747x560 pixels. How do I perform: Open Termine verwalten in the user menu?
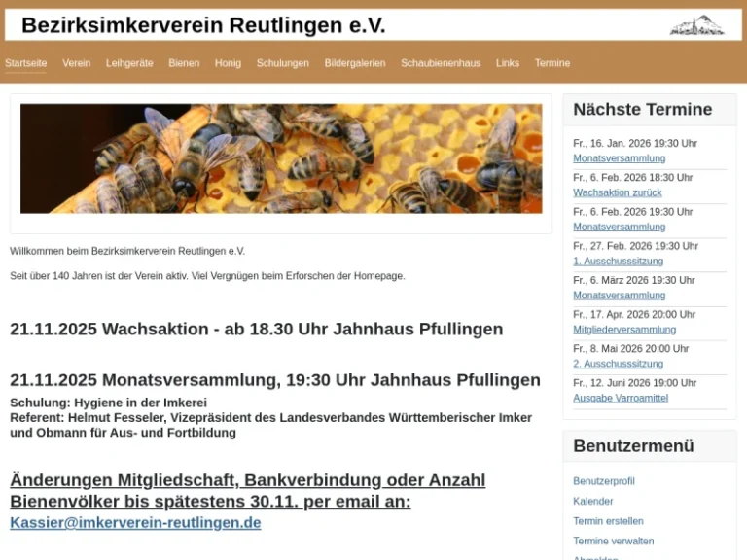(614, 541)
